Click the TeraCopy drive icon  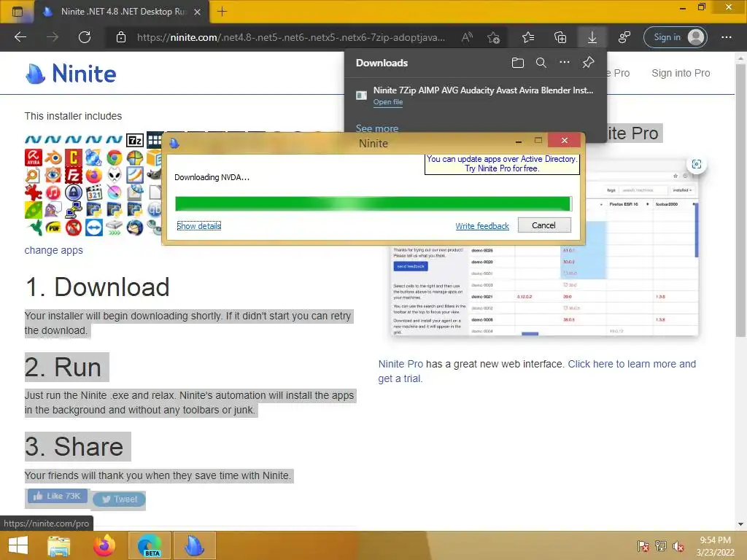pos(115,227)
